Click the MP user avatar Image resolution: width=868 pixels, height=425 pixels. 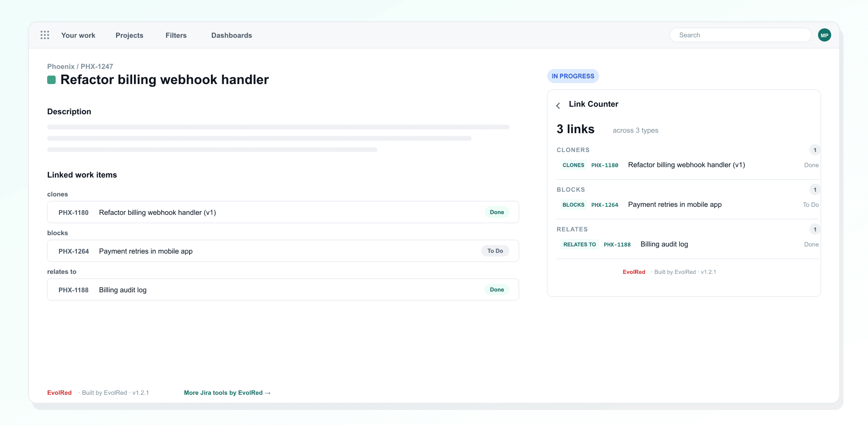(x=825, y=35)
